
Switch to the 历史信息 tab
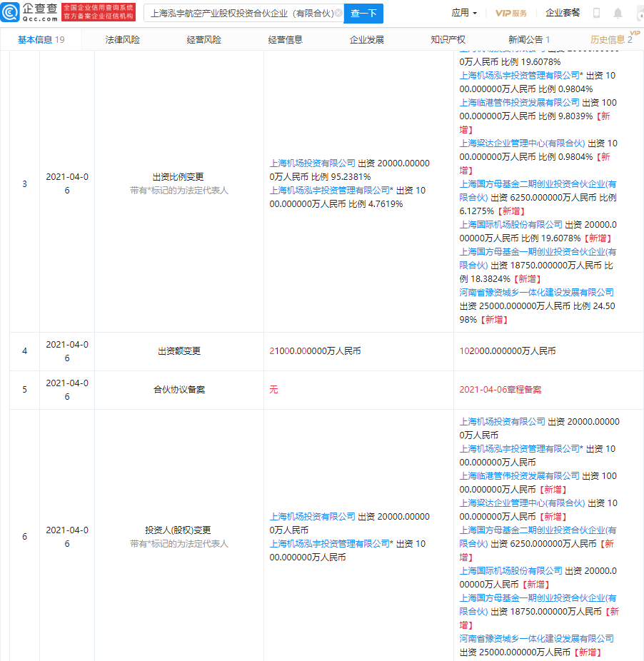[x=611, y=40]
